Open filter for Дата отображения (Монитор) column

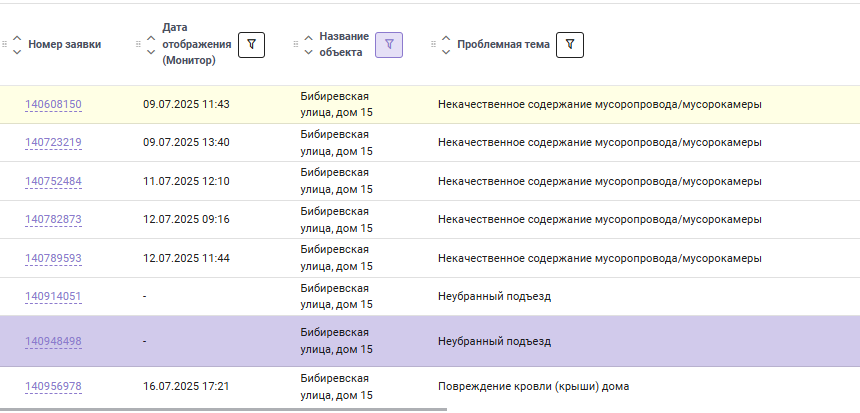251,44
